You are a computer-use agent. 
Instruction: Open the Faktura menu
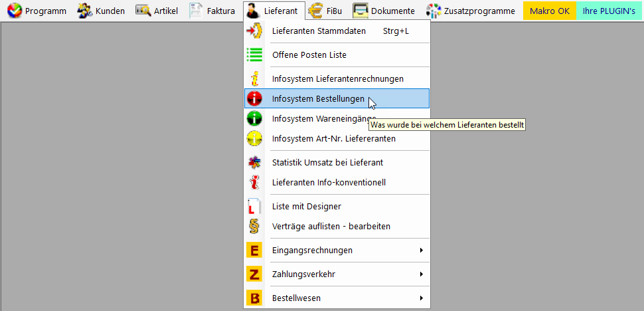221,11
